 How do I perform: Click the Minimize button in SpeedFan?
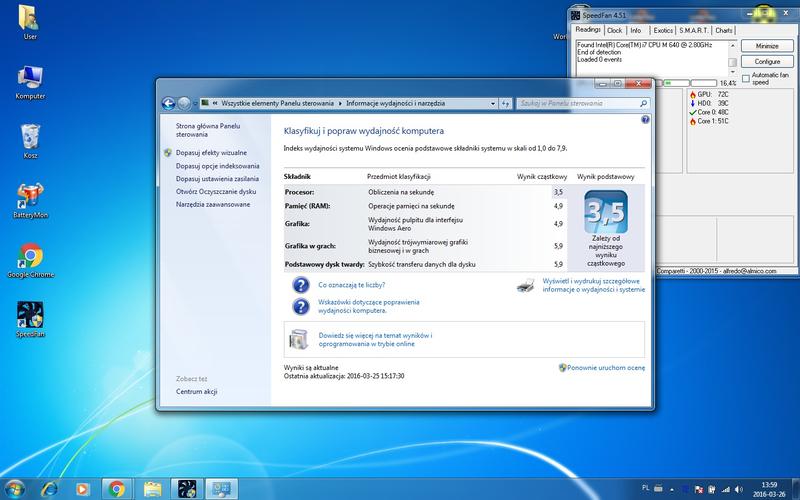767,46
